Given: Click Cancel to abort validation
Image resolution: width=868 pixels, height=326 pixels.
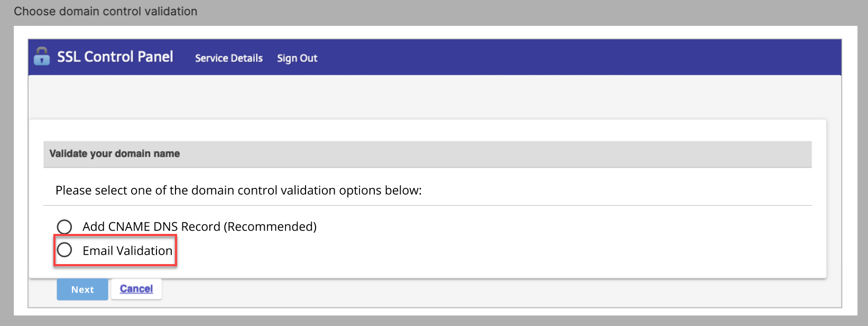Looking at the screenshot, I should (136, 289).
